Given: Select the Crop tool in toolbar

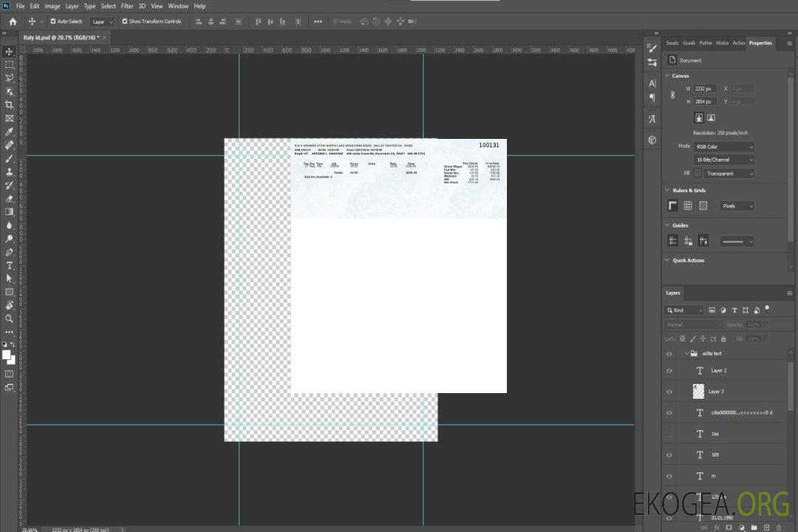Looking at the screenshot, I should point(10,105).
